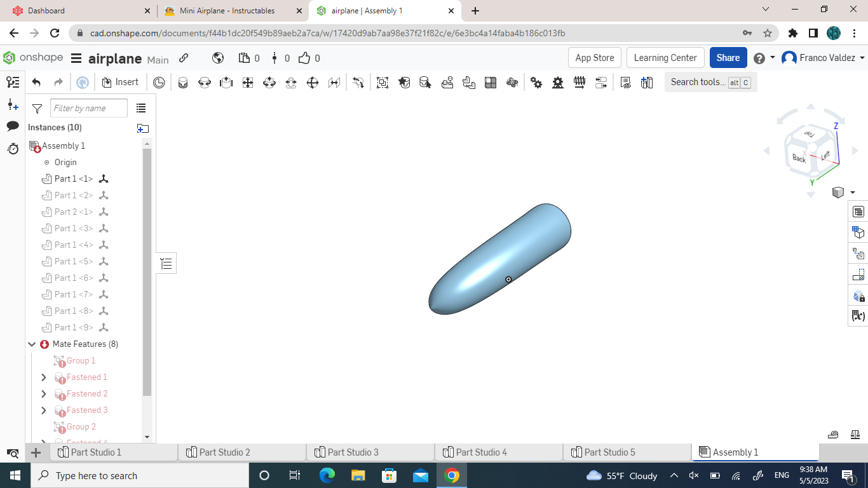Open the appearance panel icon with lock

858,295
